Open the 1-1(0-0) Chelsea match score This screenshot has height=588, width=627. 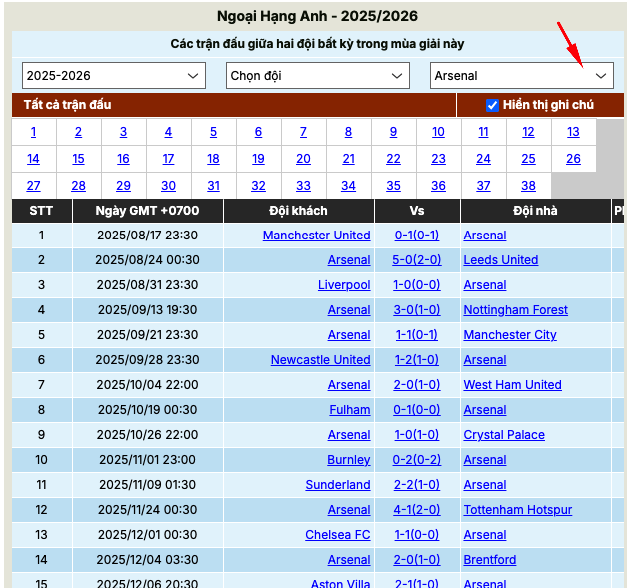click(417, 535)
